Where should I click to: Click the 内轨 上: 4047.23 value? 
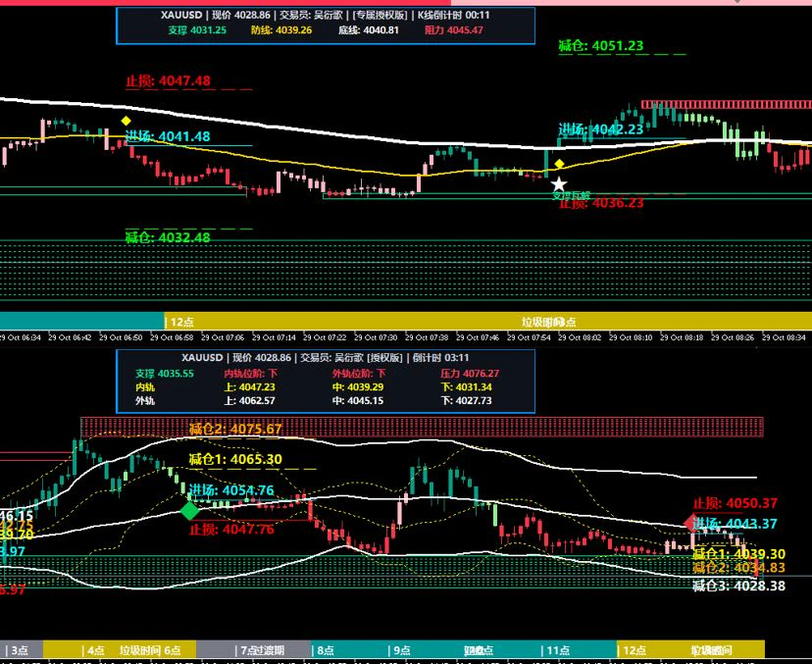[250, 386]
